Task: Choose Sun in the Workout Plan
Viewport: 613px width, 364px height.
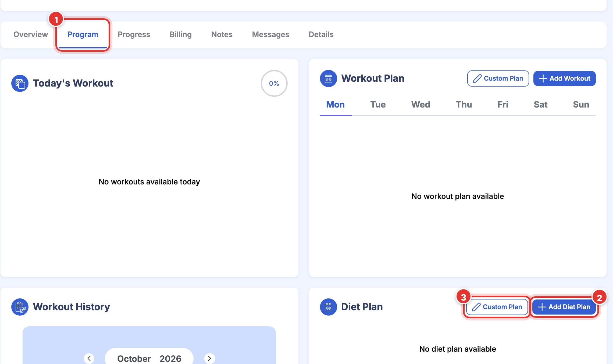Action: coord(581,105)
